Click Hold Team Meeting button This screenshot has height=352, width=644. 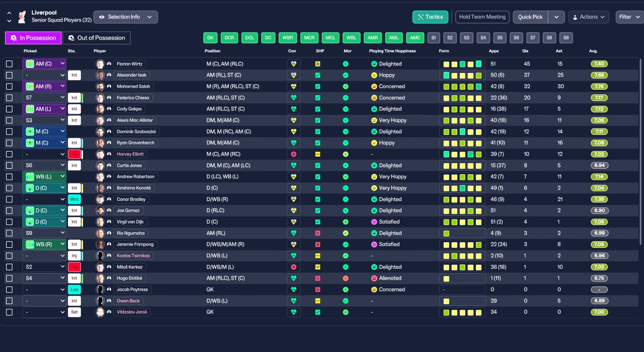[x=482, y=17]
